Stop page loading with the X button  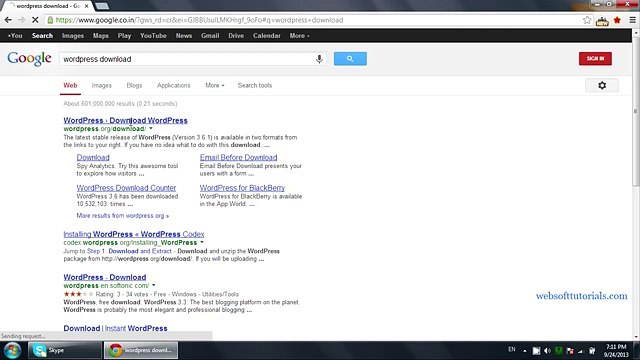[35, 20]
